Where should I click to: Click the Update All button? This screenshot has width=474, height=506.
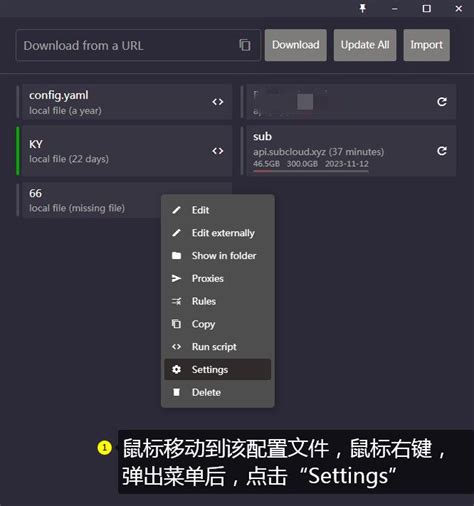click(x=365, y=45)
